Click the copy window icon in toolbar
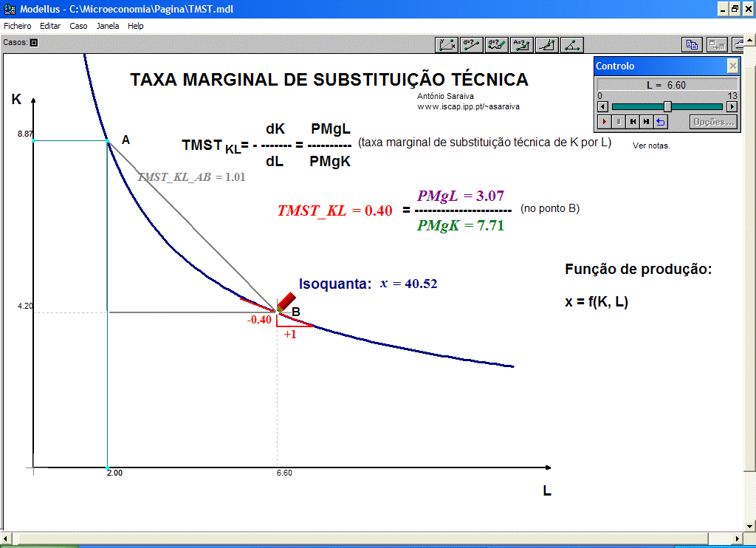 [x=692, y=44]
